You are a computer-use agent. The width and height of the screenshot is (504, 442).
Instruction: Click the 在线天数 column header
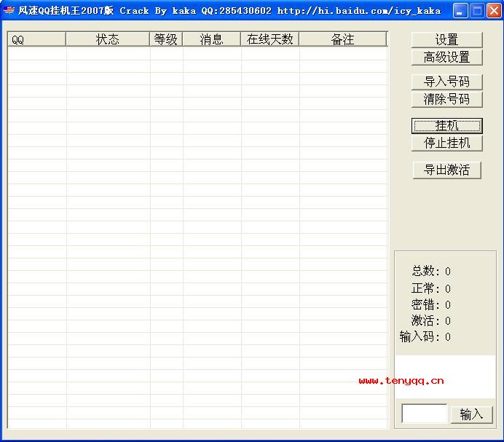(269, 39)
